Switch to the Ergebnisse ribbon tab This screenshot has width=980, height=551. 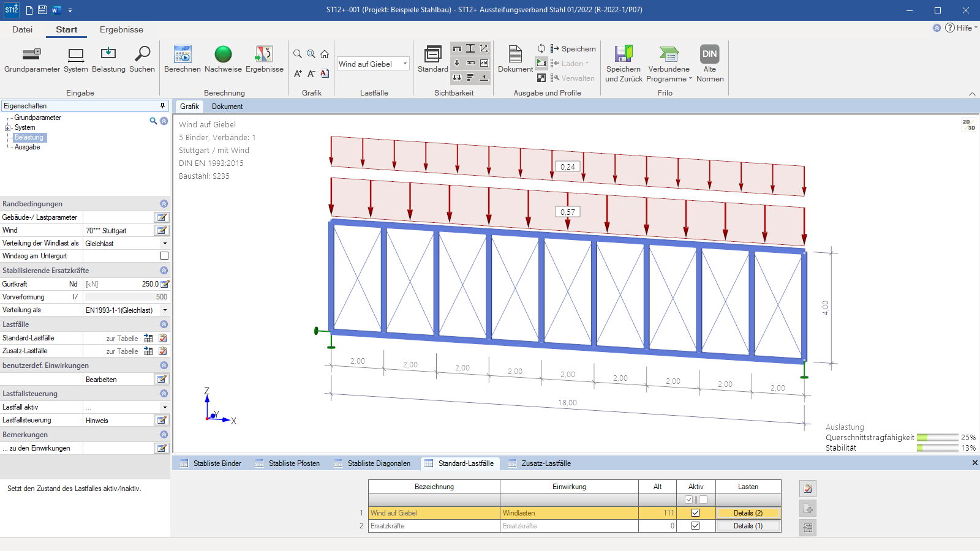(121, 29)
